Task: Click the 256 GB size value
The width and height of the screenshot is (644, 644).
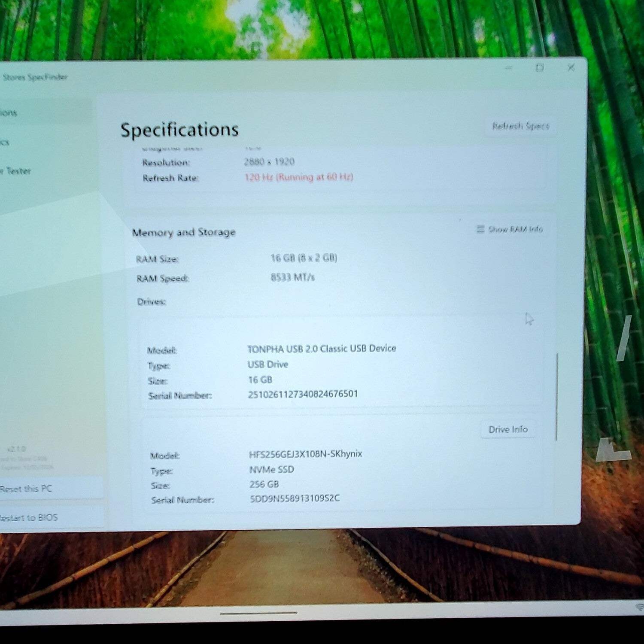Action: tap(264, 484)
